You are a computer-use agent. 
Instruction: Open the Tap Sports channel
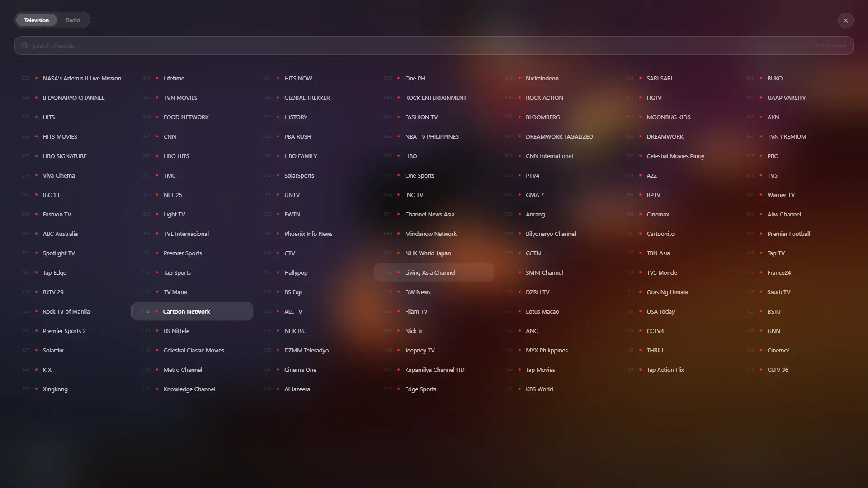[x=192, y=272]
